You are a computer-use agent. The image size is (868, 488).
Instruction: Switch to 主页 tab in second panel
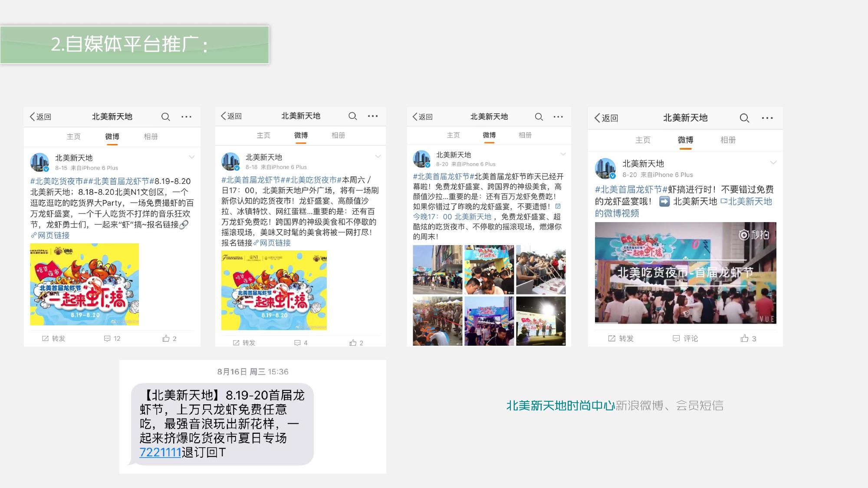(263, 135)
